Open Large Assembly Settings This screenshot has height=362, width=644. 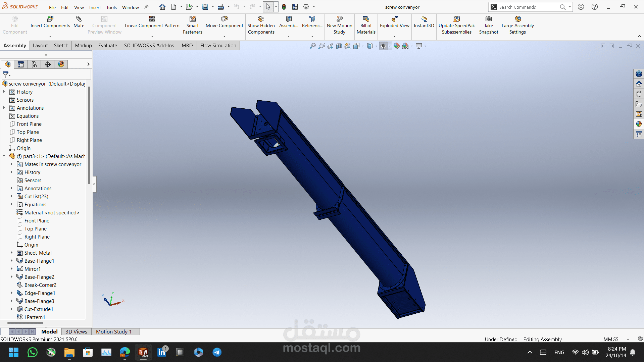(517, 25)
